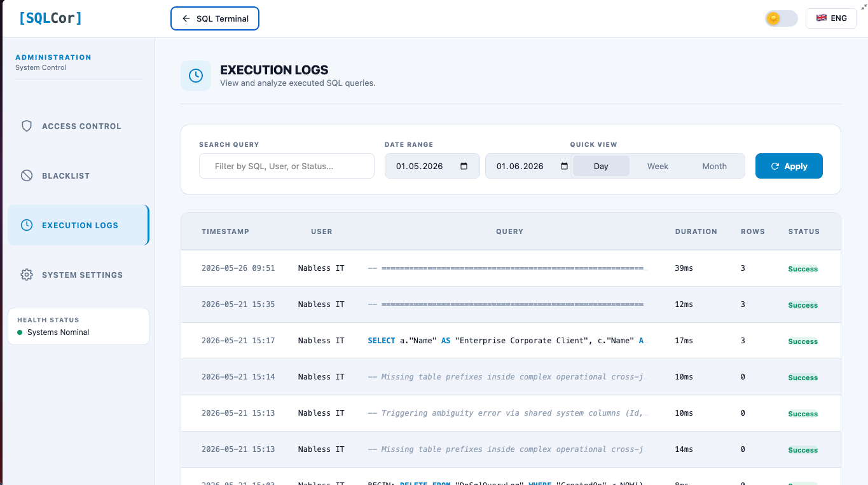Open calendar picker for end date 01.06.2026
868x485 pixels.
click(565, 166)
